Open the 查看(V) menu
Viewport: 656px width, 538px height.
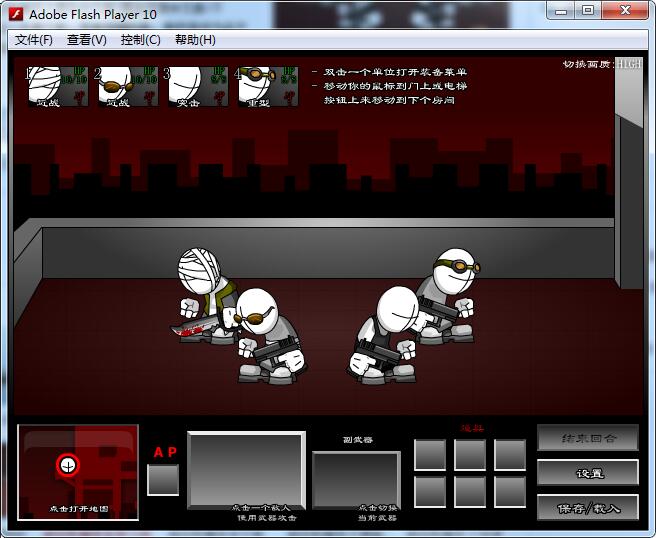tap(87, 40)
